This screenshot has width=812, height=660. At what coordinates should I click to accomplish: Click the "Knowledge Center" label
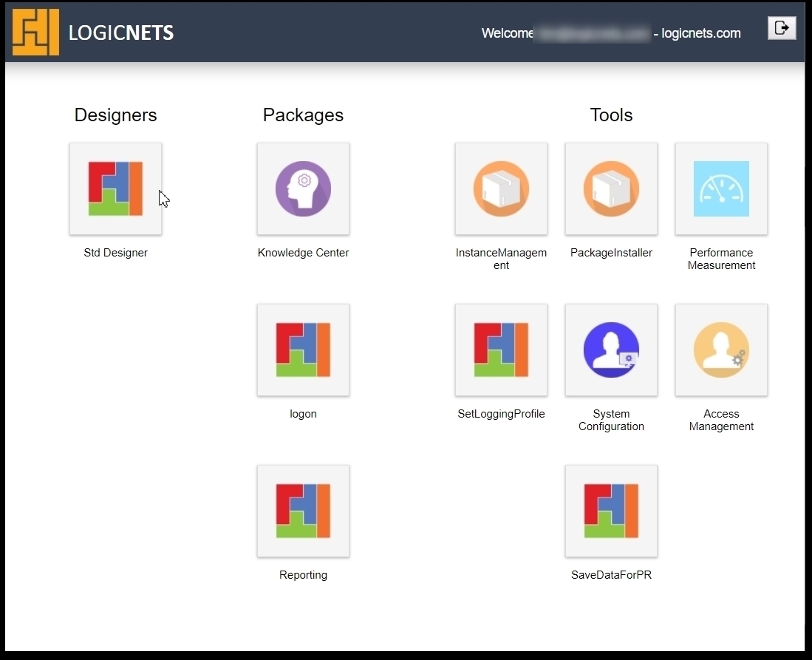click(303, 253)
